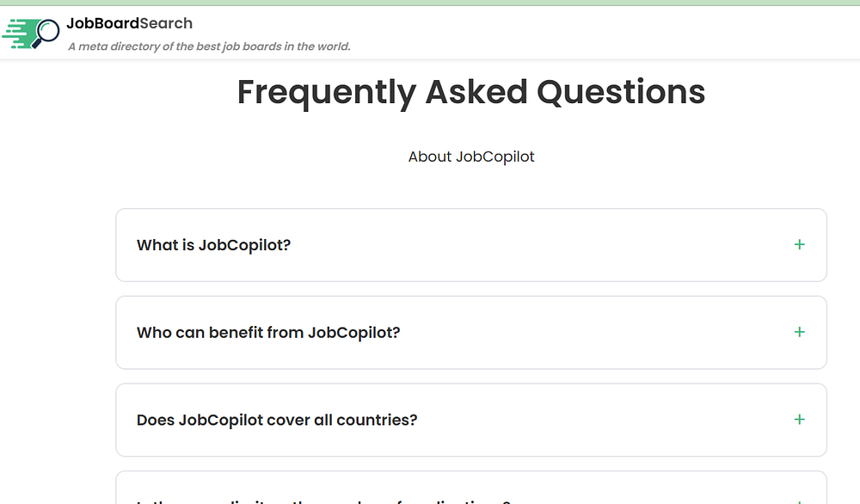Click the word 'Search' in site title
The height and width of the screenshot is (504, 860).
[x=167, y=24]
